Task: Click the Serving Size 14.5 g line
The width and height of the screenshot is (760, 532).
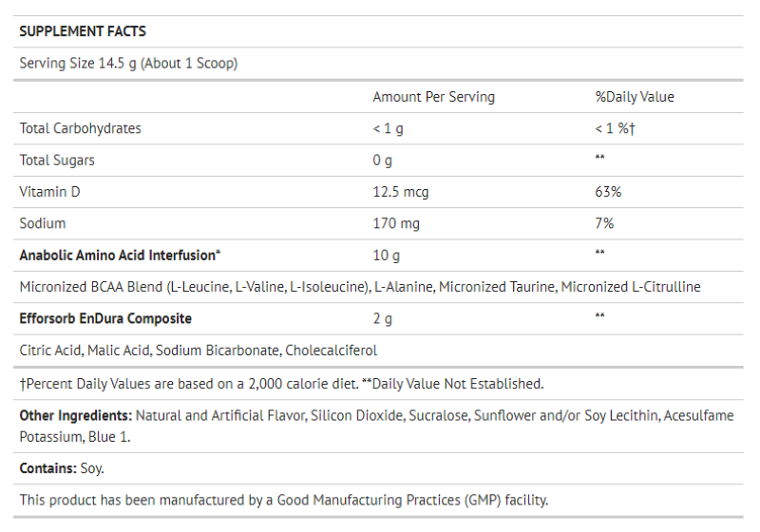Action: [x=128, y=64]
